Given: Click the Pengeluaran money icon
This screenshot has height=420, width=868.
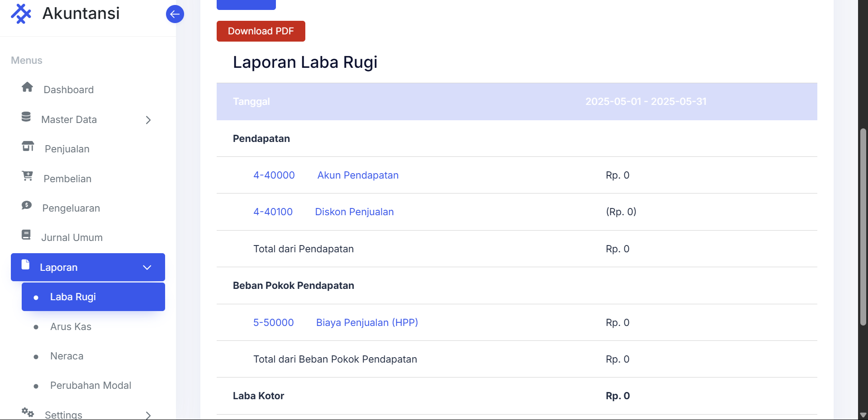Looking at the screenshot, I should pos(27,206).
